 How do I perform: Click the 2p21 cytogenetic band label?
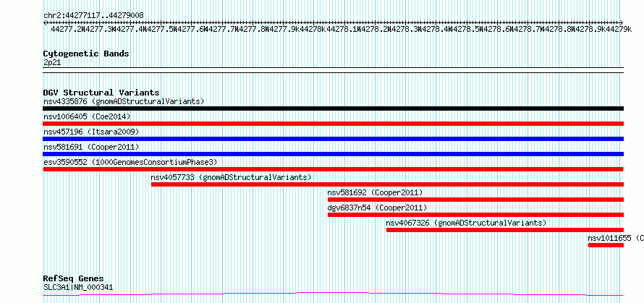pyautogui.click(x=52, y=62)
